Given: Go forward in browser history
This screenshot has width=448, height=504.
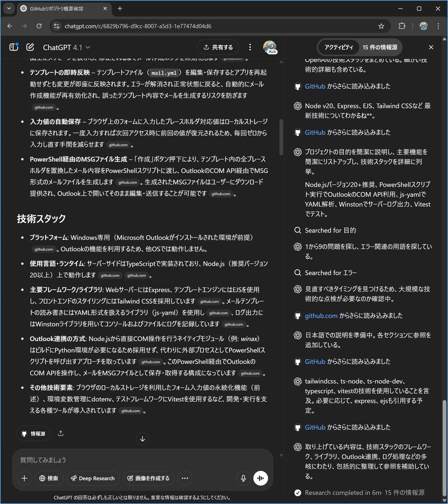Looking at the screenshot, I should 24,26.
